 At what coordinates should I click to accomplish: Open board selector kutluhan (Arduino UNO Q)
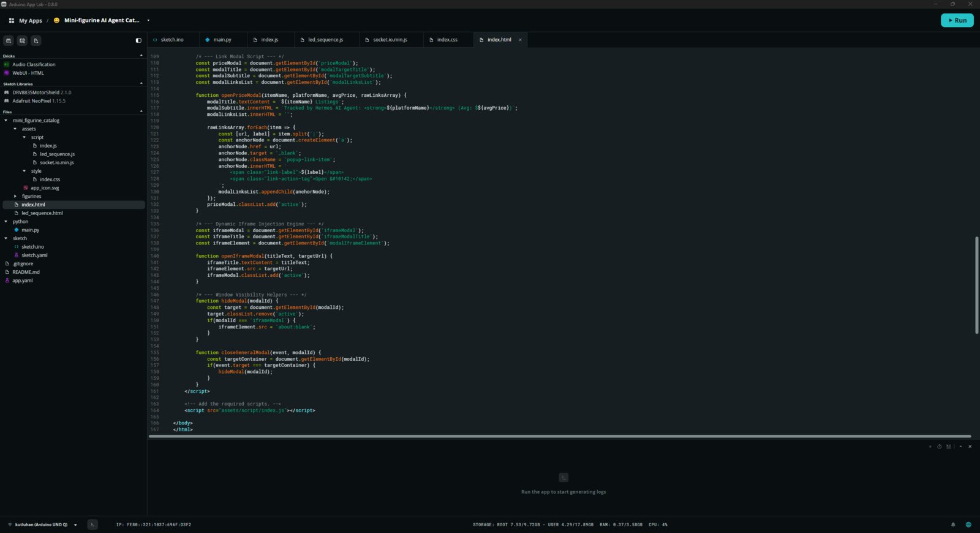[42, 524]
